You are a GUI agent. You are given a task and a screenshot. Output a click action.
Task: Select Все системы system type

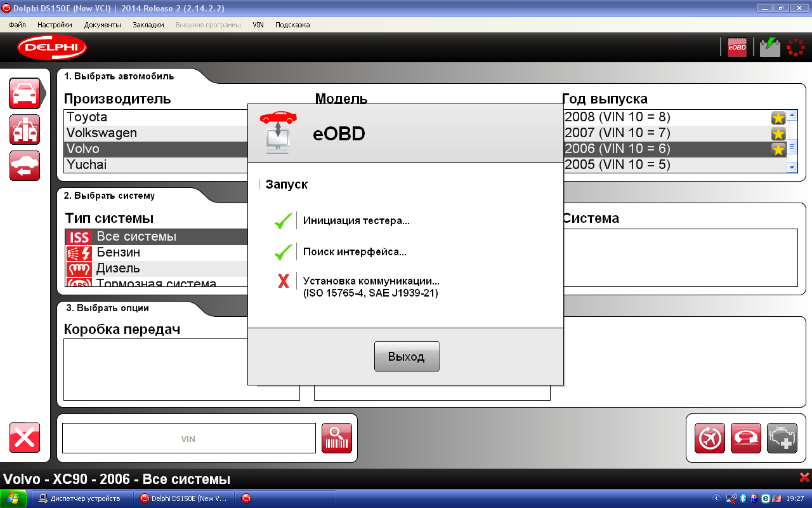[156, 237]
